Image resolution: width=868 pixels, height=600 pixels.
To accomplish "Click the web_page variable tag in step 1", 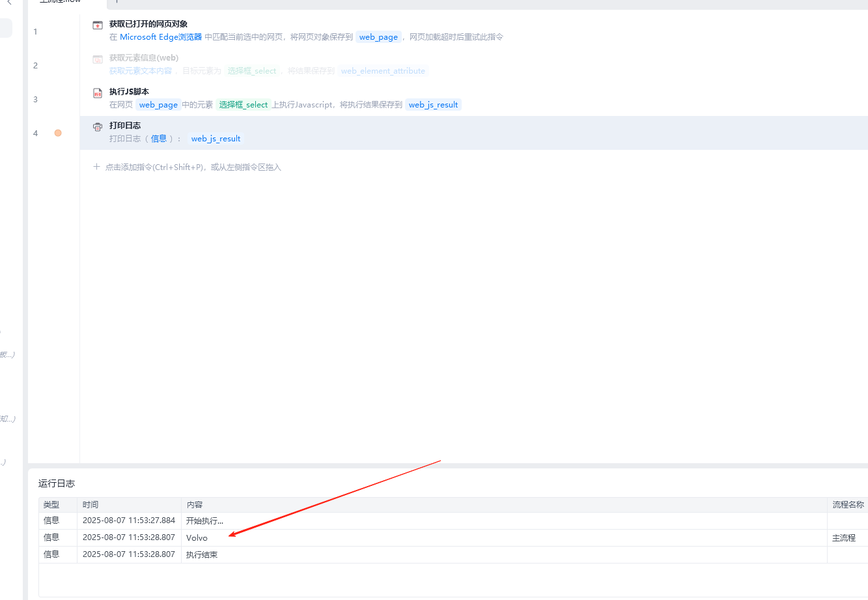I will [x=378, y=37].
